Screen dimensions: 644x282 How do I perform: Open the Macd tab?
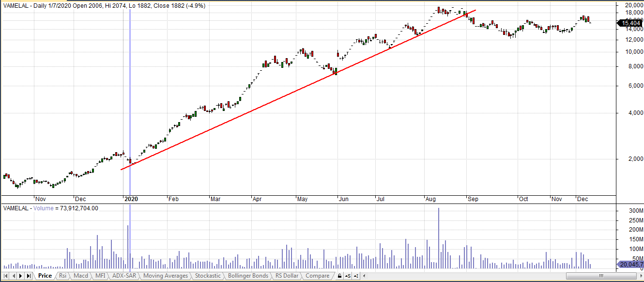click(81, 276)
